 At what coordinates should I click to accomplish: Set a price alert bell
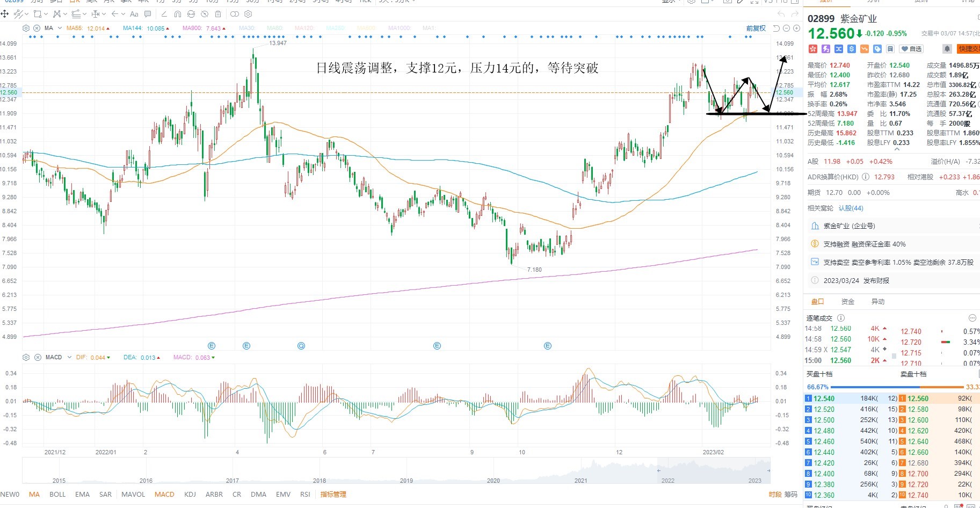click(947, 49)
